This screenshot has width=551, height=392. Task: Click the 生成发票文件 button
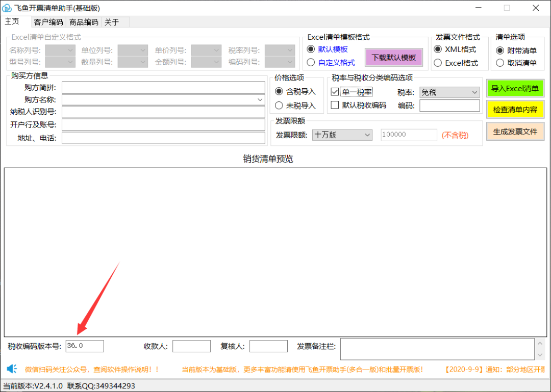tap(515, 132)
